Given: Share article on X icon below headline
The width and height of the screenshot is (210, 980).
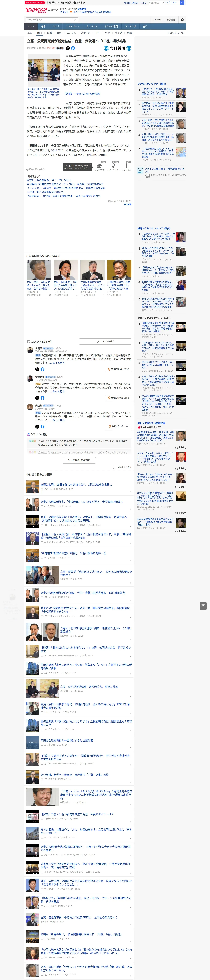Looking at the screenshot, I should [x=68, y=48].
